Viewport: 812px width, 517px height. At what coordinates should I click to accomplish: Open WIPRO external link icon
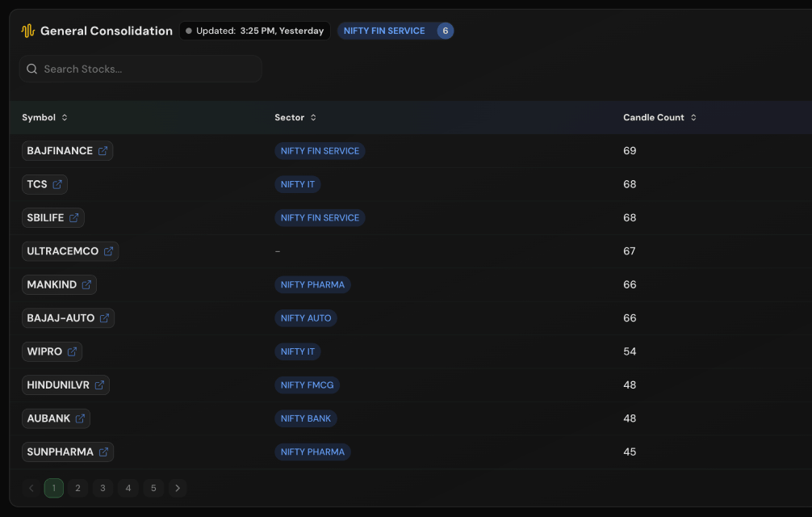72,351
